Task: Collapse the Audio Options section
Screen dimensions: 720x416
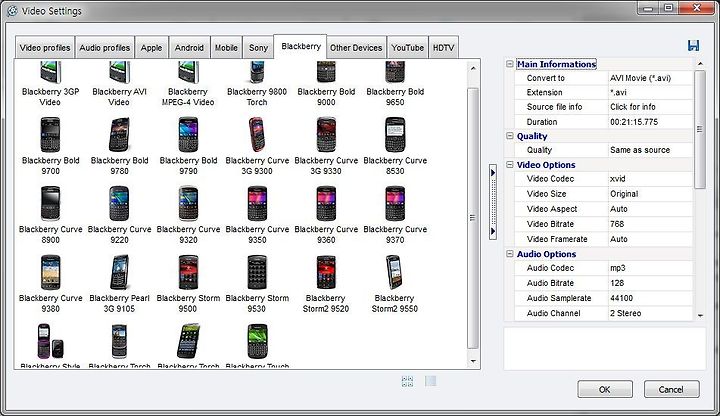Action: (510, 253)
